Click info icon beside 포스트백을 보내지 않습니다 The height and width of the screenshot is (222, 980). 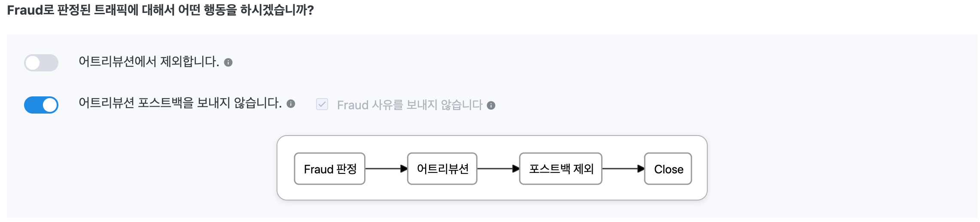point(291,104)
